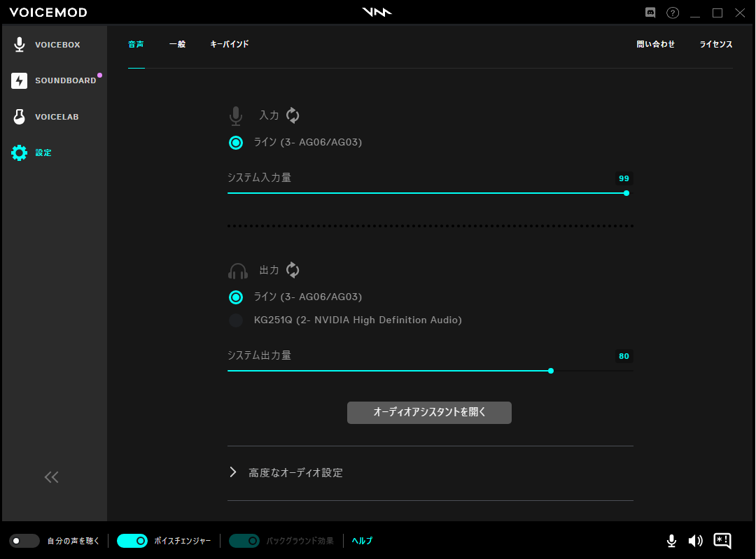The image size is (756, 559).
Task: Click the 出力 section heading
Action: tap(269, 270)
